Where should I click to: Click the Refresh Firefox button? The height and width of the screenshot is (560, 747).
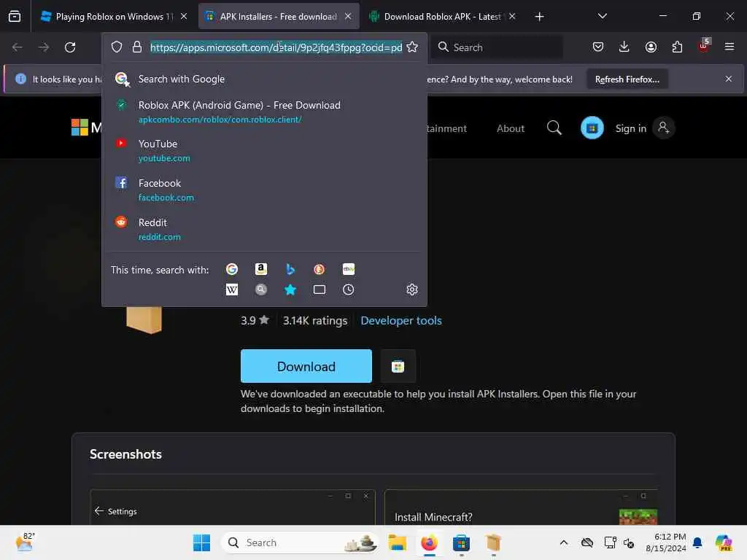coord(627,79)
